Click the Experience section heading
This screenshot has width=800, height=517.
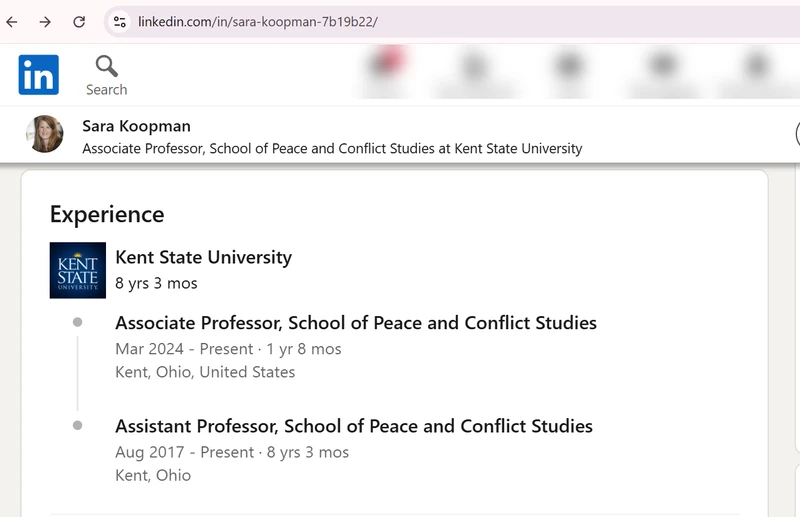click(107, 214)
